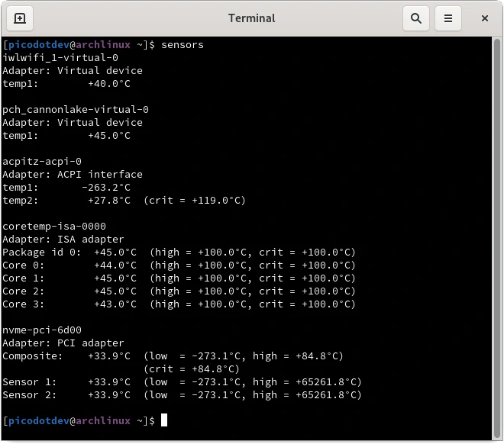Click the iwlwifi_1-virtual-0 line
Viewport: 504px width, 444px height.
[x=60, y=57]
